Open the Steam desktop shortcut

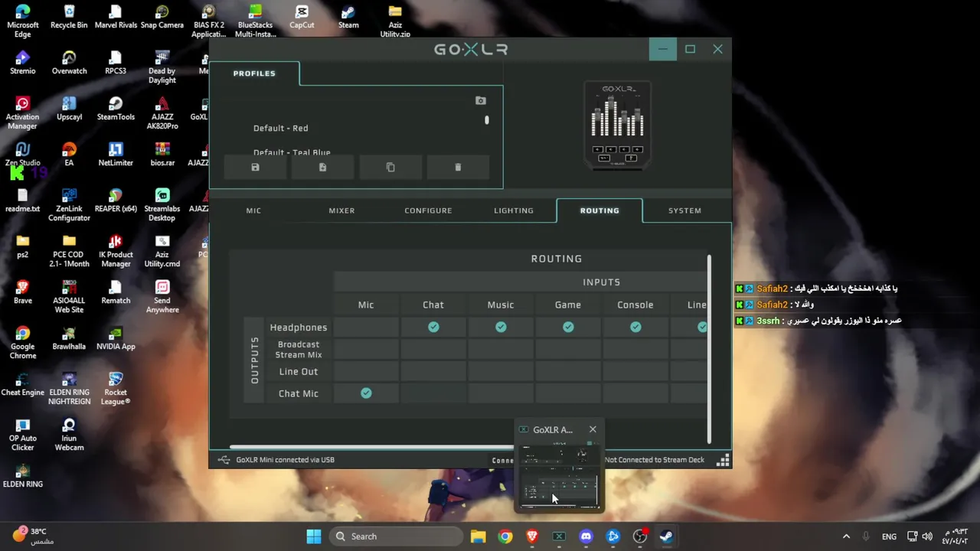click(348, 18)
